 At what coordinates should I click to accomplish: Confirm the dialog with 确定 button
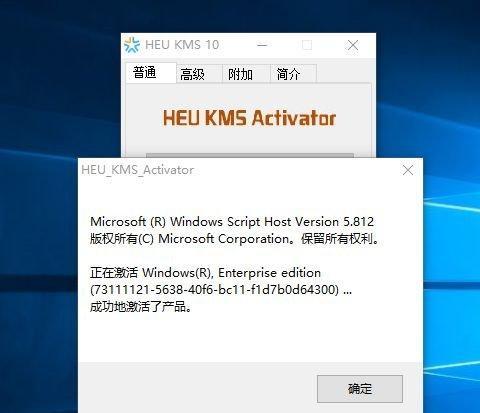[360, 389]
